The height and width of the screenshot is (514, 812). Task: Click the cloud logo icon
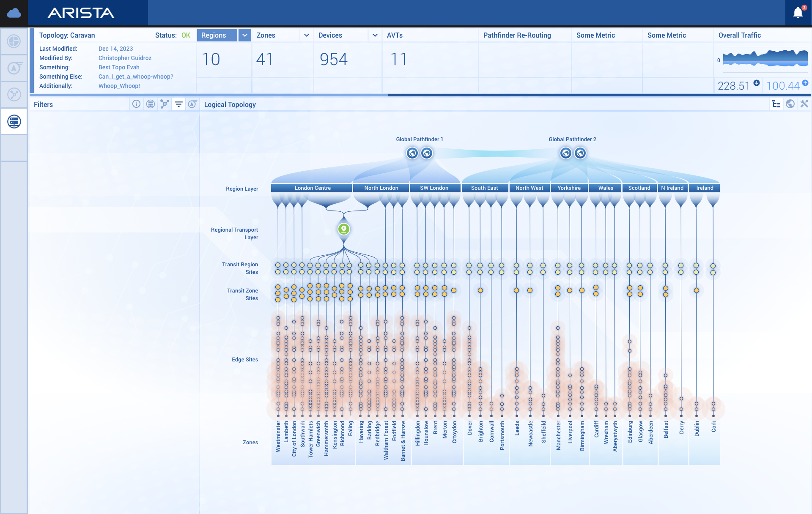(x=14, y=13)
